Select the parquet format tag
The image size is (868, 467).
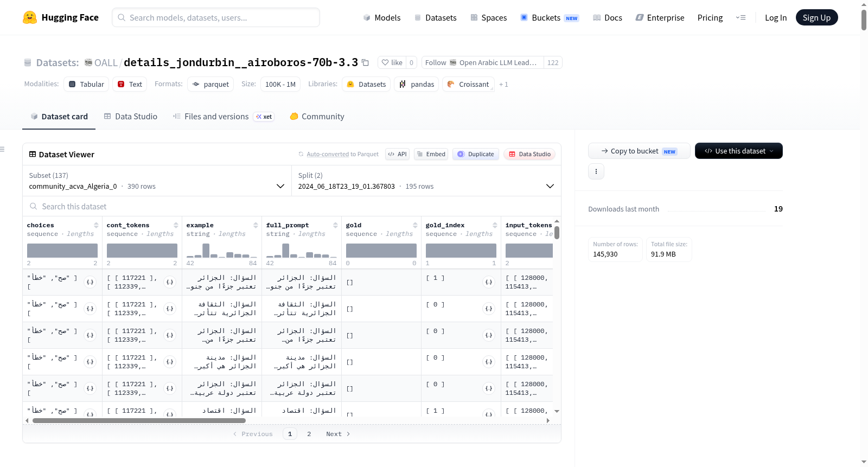click(210, 84)
